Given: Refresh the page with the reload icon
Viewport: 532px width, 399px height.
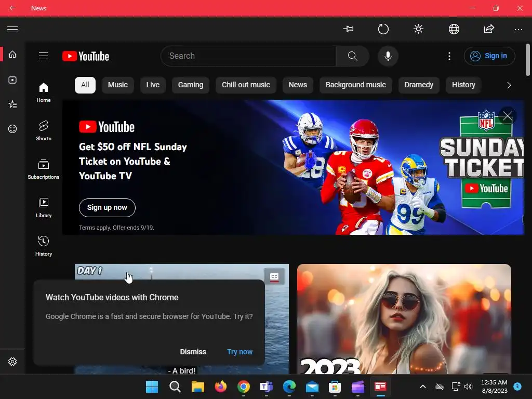Looking at the screenshot, I should 383,29.
